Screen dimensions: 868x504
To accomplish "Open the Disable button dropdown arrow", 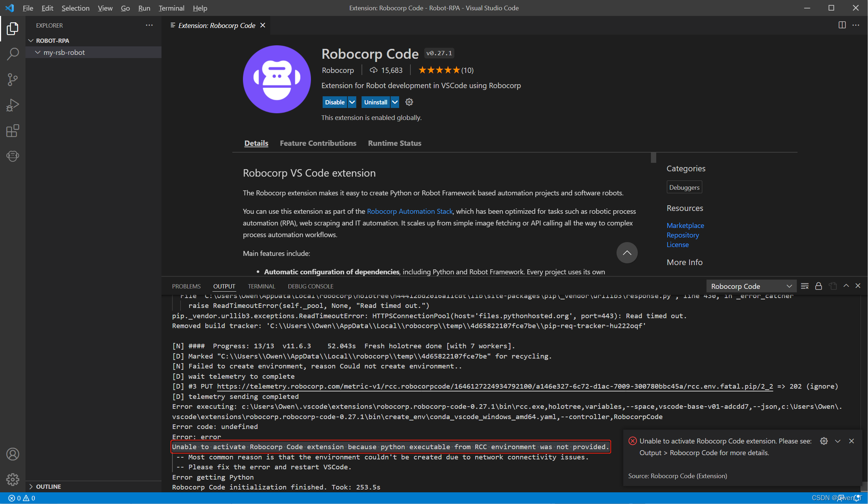I will (x=352, y=102).
